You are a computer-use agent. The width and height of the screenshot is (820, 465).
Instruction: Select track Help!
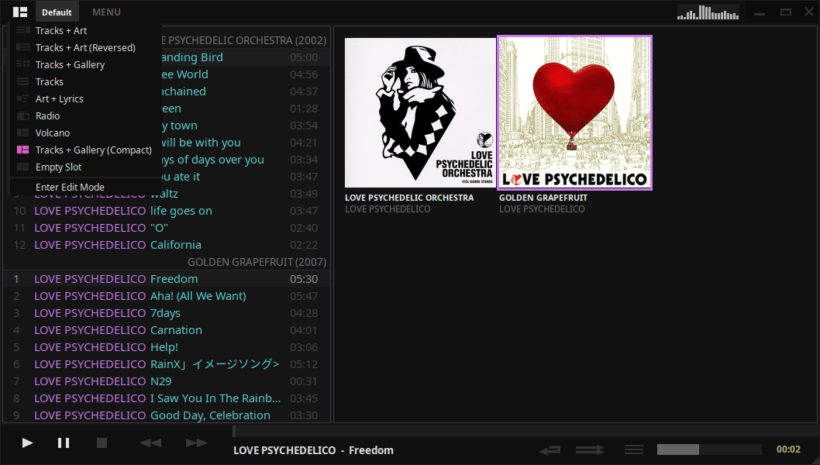click(167, 347)
